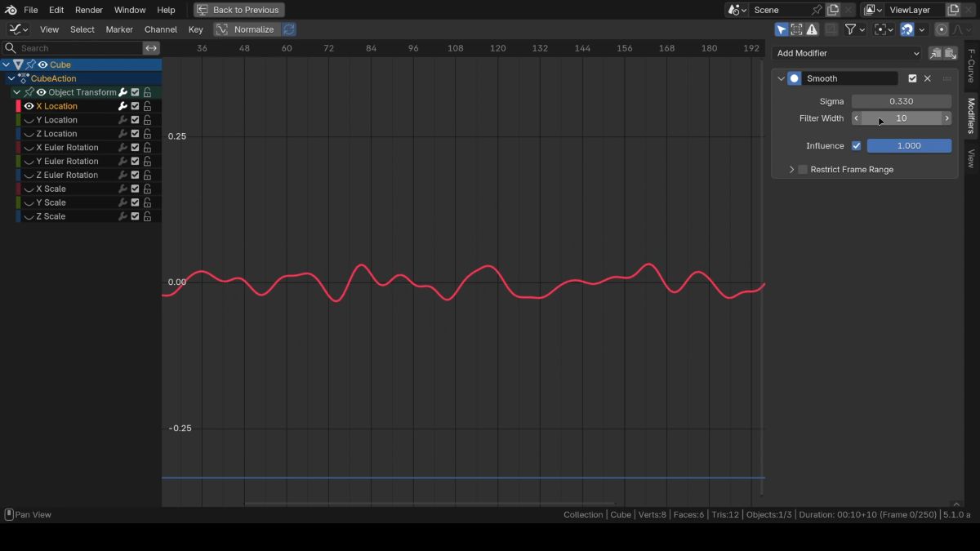Uncheck the Influence checkbox
This screenshot has width=980, height=551.
click(856, 145)
